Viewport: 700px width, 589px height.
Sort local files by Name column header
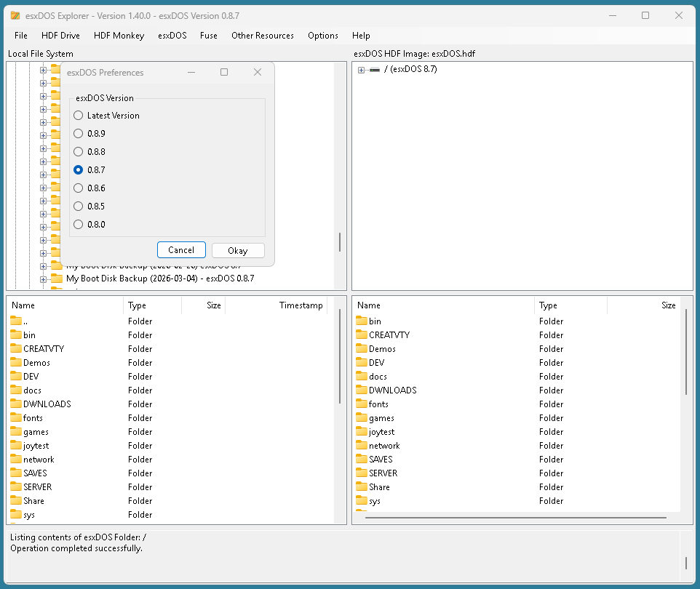65,305
